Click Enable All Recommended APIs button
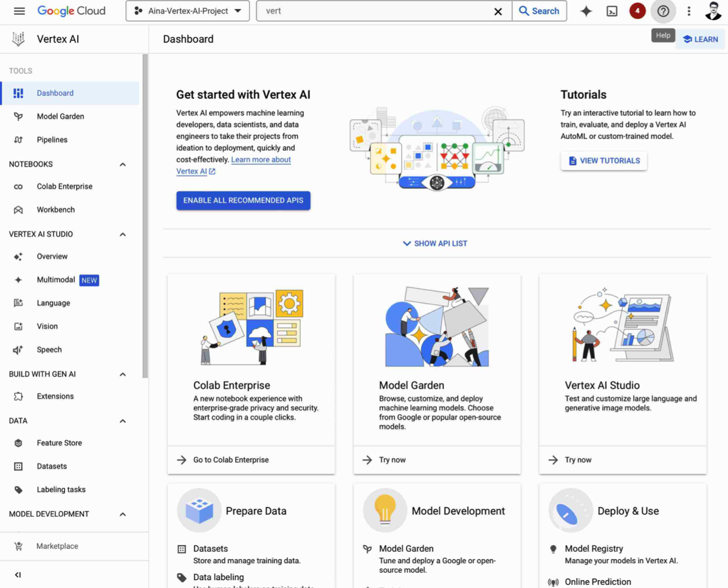728x588 pixels. pos(243,200)
